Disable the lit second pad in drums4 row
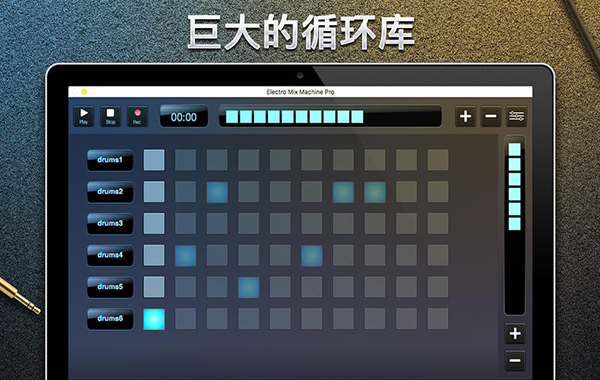The image size is (600, 380). coord(186,255)
